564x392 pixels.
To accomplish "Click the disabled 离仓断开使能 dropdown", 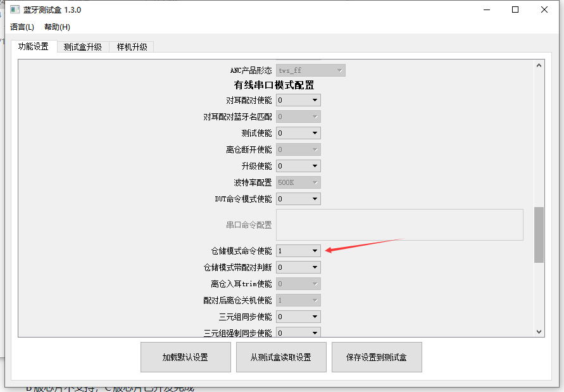I will point(298,149).
